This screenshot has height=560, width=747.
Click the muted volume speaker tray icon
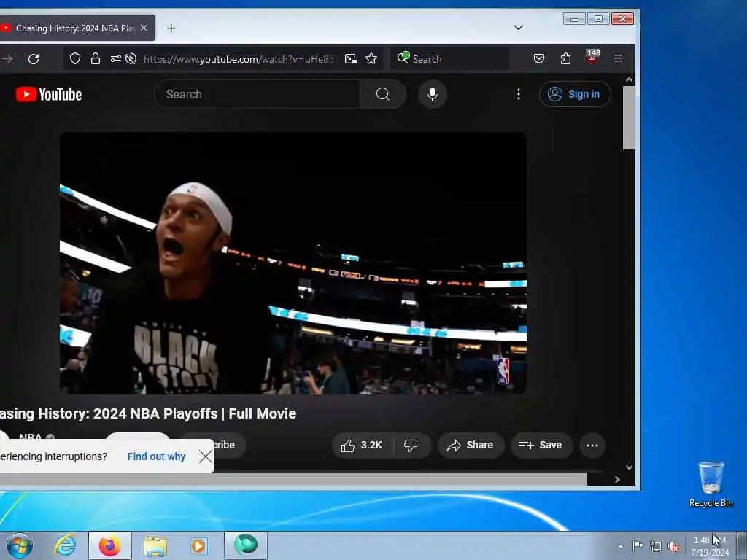673,547
